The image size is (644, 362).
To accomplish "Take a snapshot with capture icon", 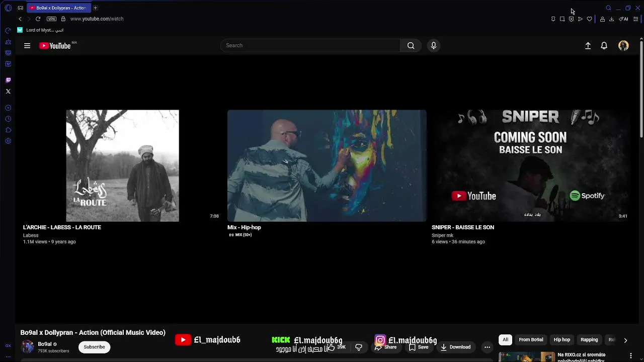I will 562,19.
